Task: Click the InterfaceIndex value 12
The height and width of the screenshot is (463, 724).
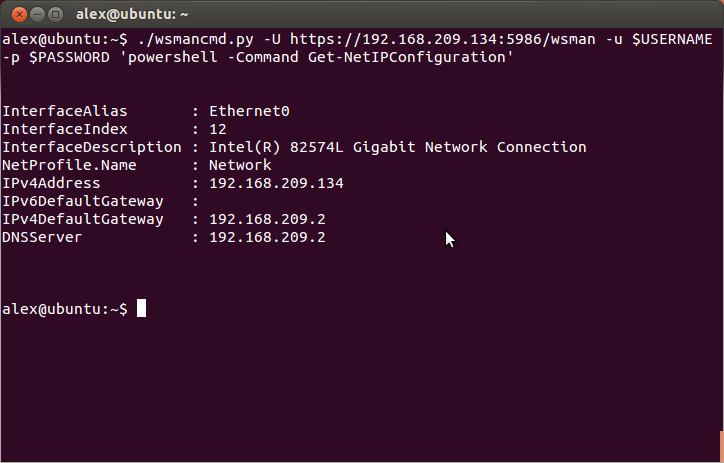Action: click(x=218, y=129)
